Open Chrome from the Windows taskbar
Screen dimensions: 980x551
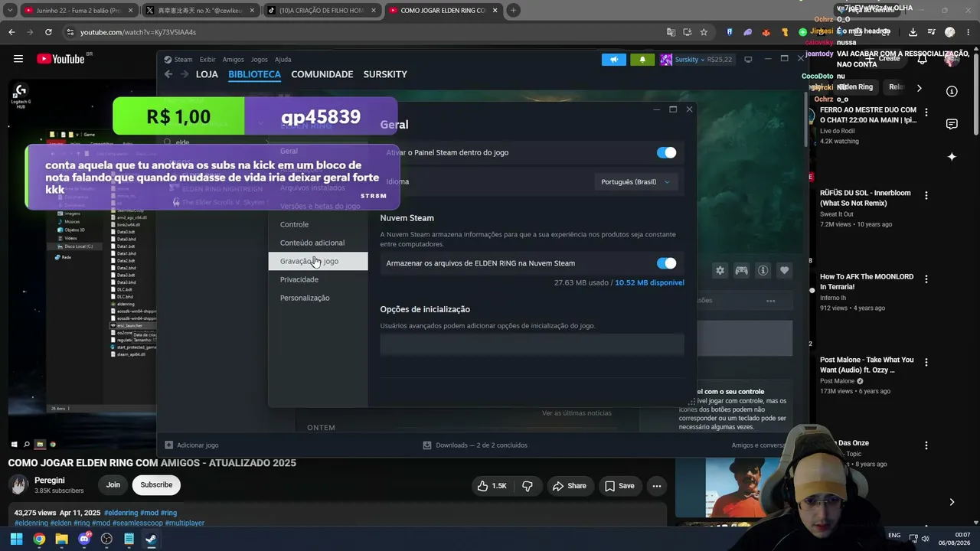(39, 539)
